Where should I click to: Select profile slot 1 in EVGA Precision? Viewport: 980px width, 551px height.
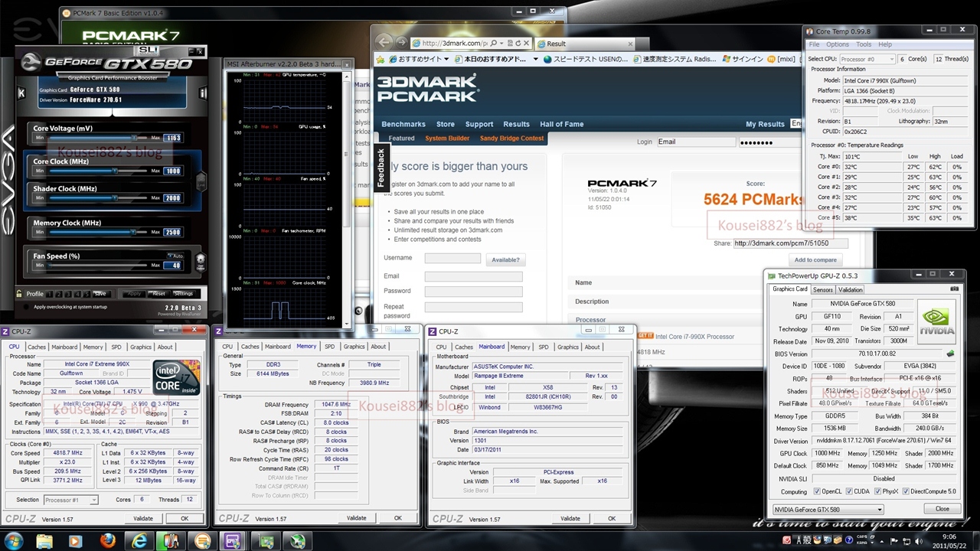pos(48,294)
